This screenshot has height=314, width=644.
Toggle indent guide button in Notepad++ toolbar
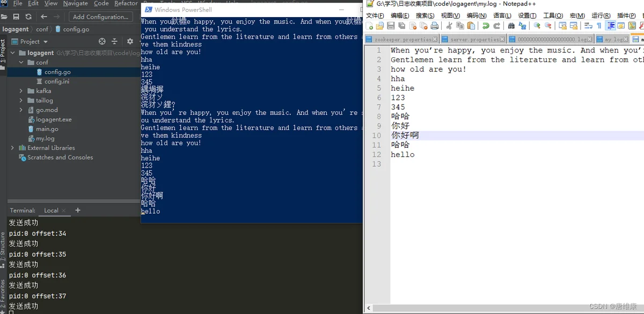[x=610, y=26]
